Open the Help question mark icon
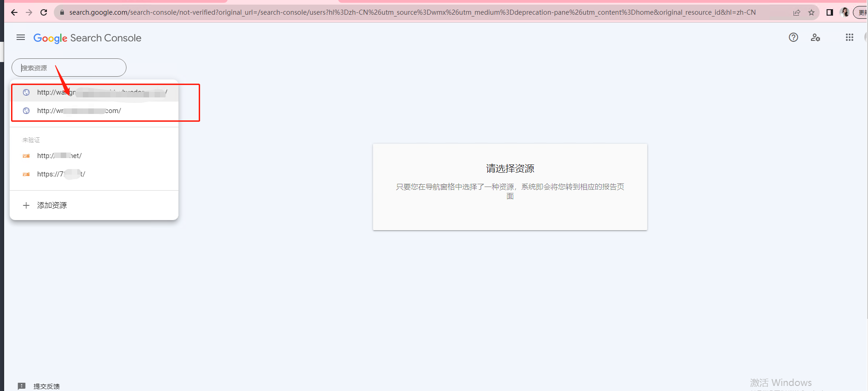The image size is (868, 391). point(793,38)
